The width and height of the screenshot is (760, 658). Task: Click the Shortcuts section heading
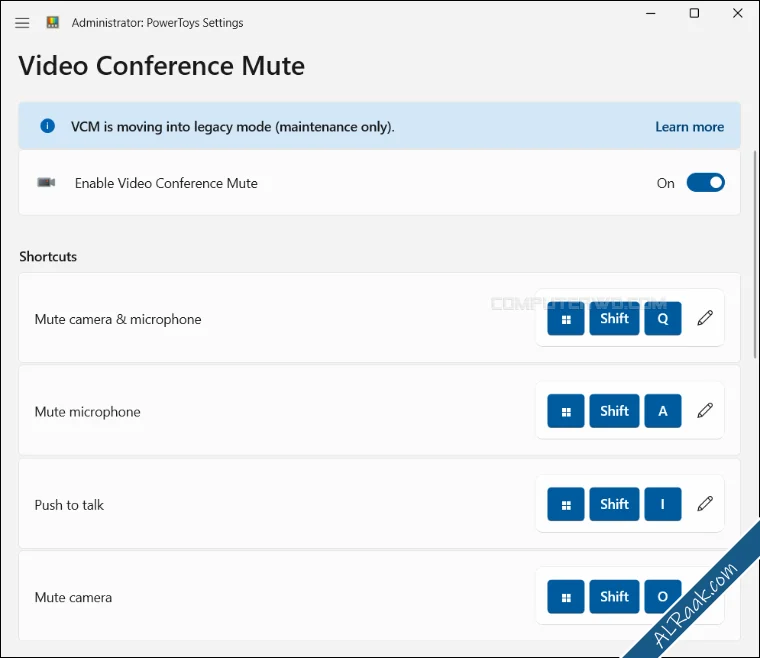pos(48,256)
